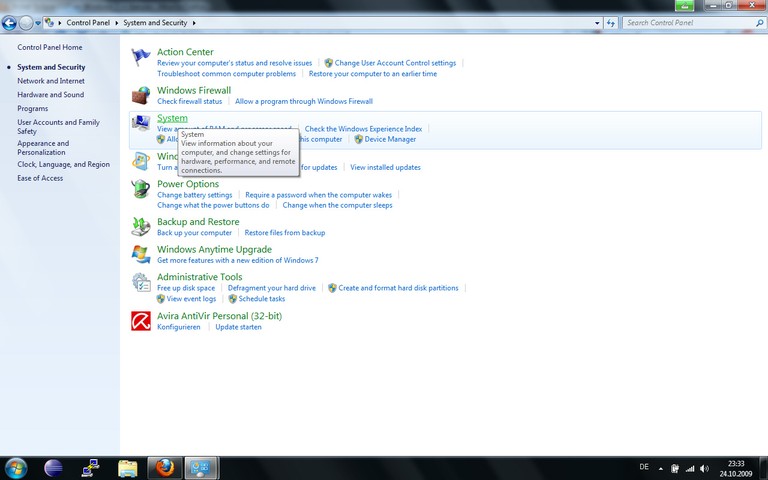Screen dimensions: 768x480
Task: Click Check firewall status
Action: 190,101
